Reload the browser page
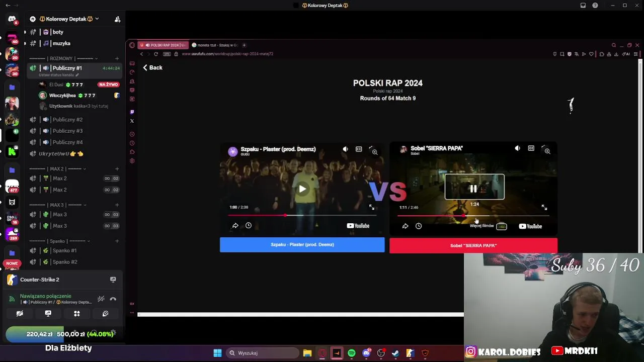 click(156, 54)
